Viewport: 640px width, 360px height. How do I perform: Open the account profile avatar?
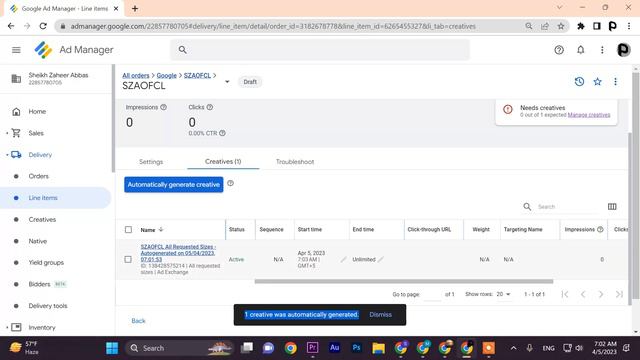tap(623, 50)
